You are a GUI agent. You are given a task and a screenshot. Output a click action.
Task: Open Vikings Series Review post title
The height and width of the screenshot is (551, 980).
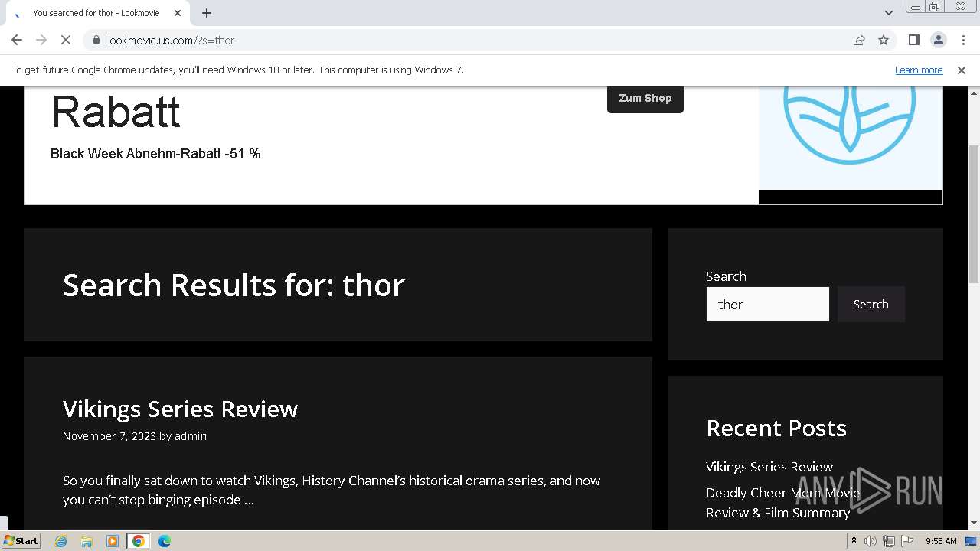(x=180, y=409)
